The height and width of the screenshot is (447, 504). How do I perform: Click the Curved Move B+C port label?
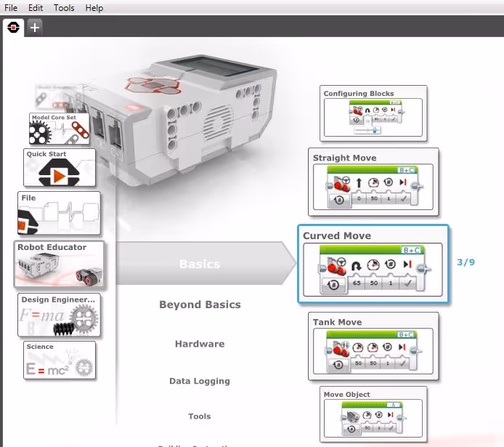click(x=412, y=250)
